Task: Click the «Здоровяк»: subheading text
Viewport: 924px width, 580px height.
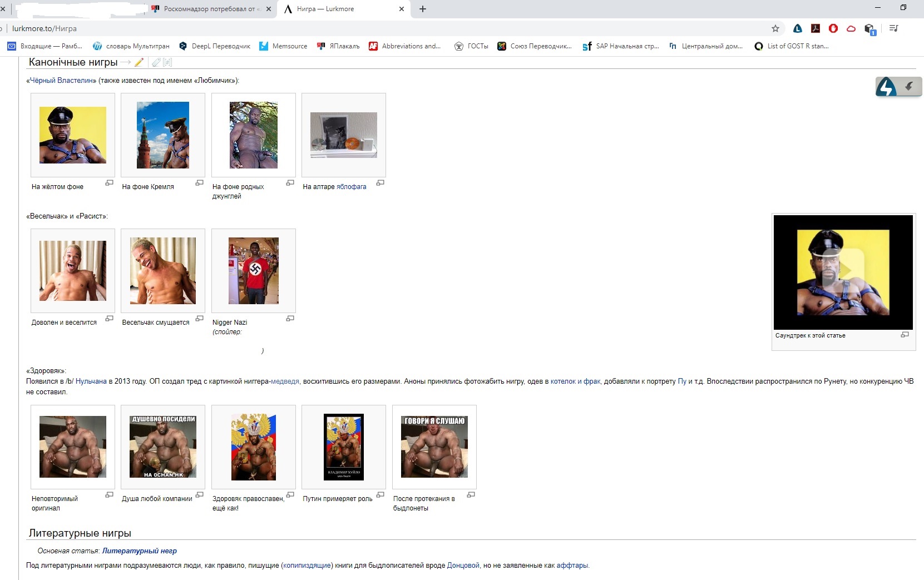Action: [46, 371]
